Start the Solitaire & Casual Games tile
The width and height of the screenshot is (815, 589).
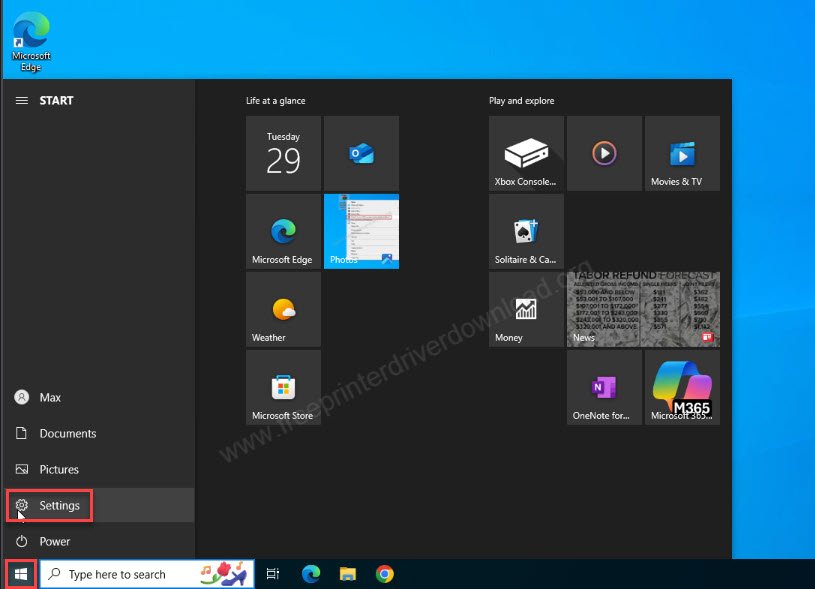[527, 231]
